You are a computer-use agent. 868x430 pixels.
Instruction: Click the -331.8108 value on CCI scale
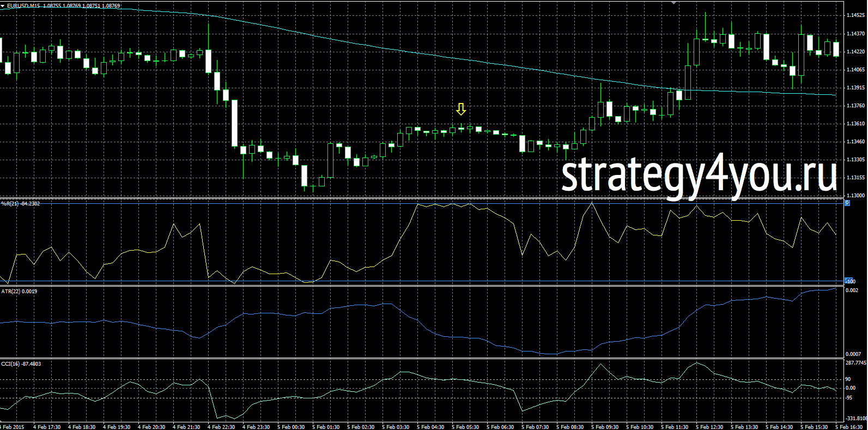click(x=856, y=418)
